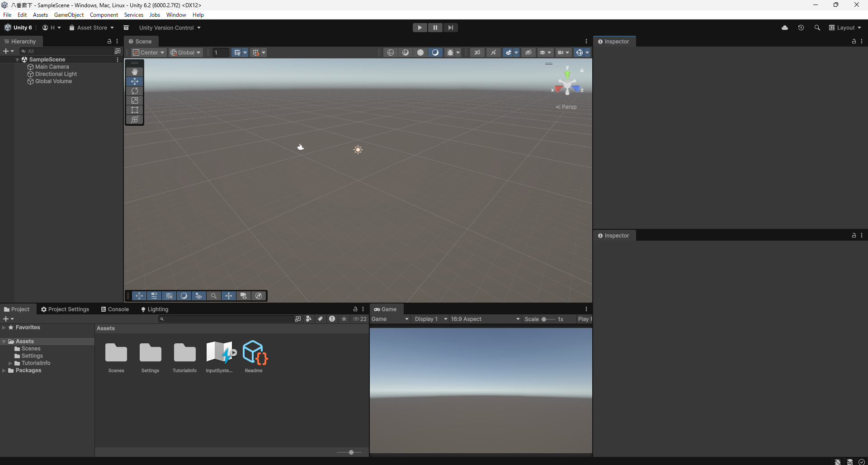Open the Undo History icon
This screenshot has height=465, width=868.
tap(801, 28)
